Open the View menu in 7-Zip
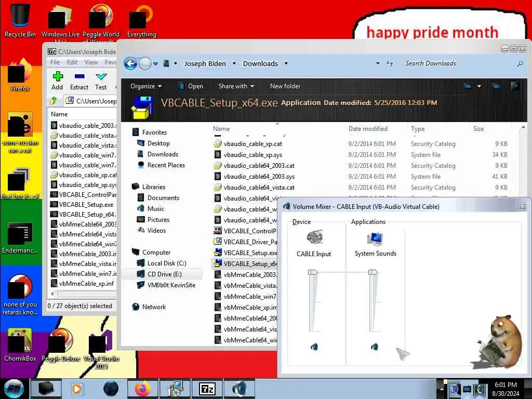532x399 pixels. (91, 62)
